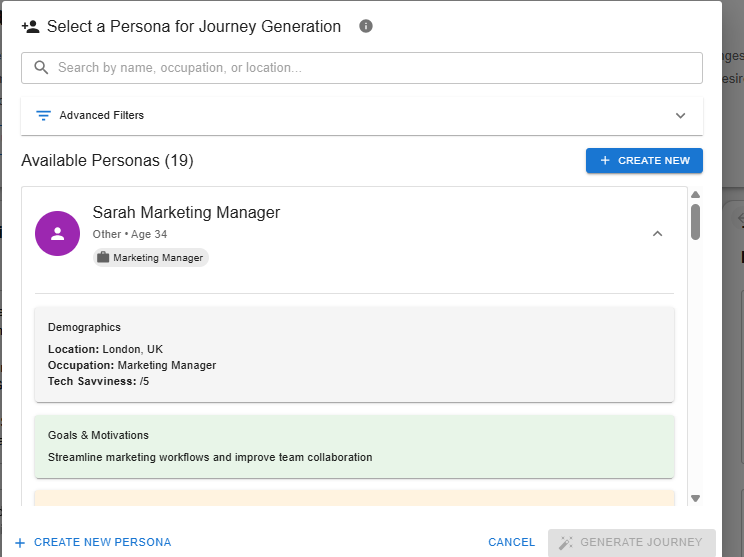Cancel the persona selection dialog
This screenshot has height=557, width=744.
[511, 542]
